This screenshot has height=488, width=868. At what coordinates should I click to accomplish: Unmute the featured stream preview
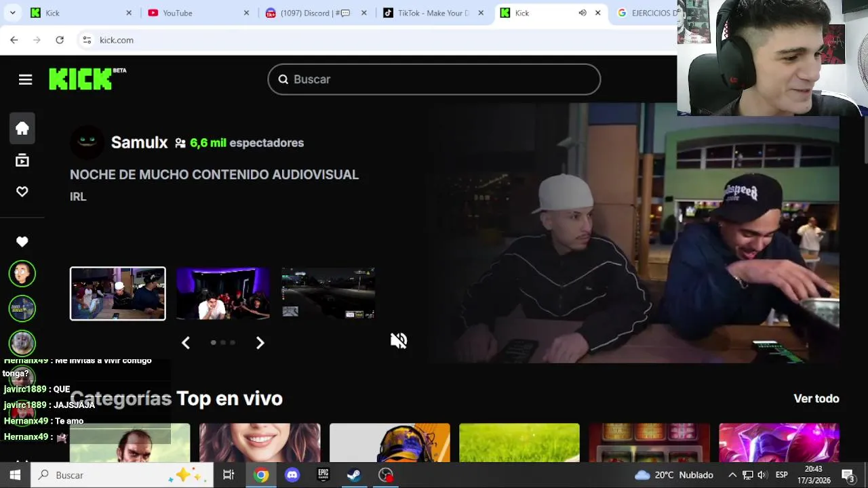coord(399,340)
